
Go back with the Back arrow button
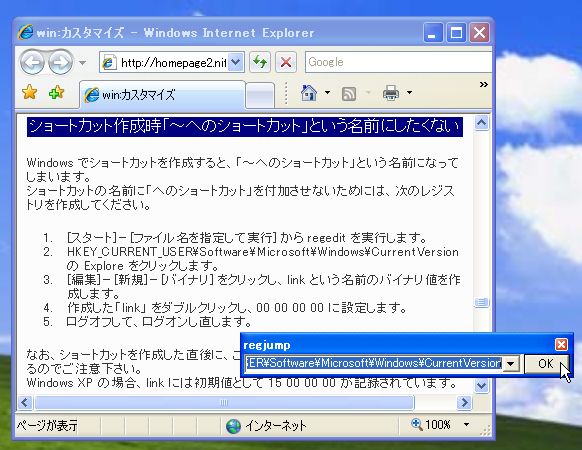pos(33,62)
